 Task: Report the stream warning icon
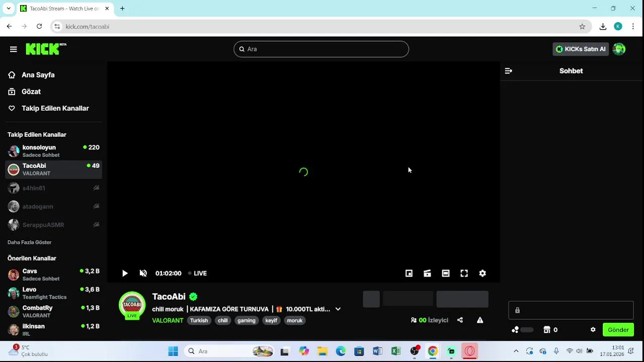click(x=480, y=320)
